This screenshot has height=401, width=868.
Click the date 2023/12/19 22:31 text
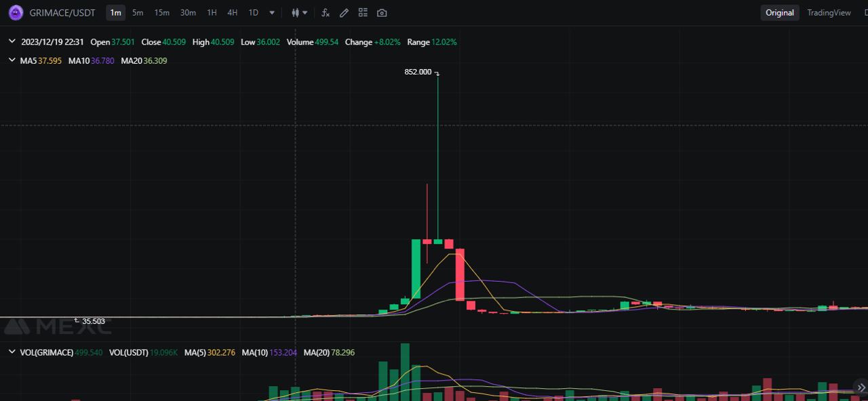(x=52, y=42)
